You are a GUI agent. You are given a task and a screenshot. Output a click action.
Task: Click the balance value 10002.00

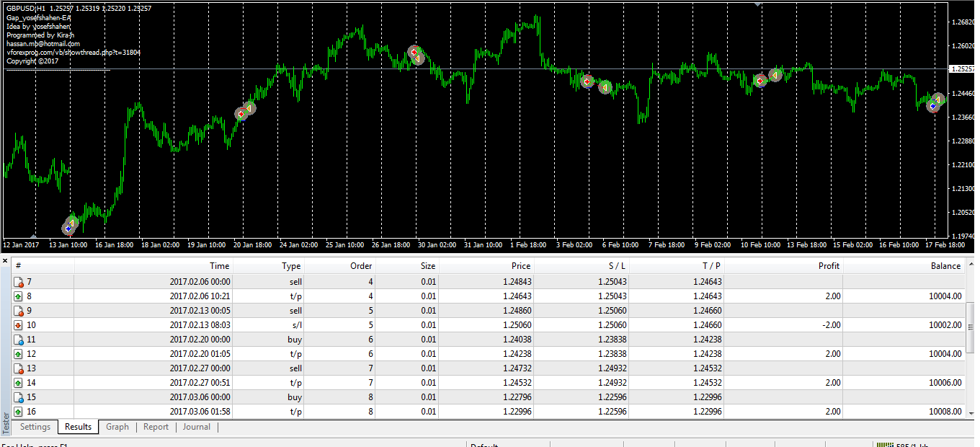(x=945, y=325)
